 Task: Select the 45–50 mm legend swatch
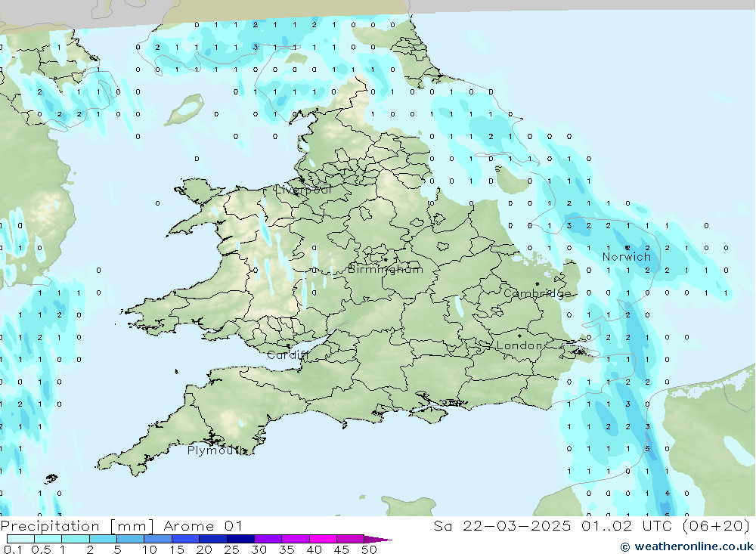(350, 539)
